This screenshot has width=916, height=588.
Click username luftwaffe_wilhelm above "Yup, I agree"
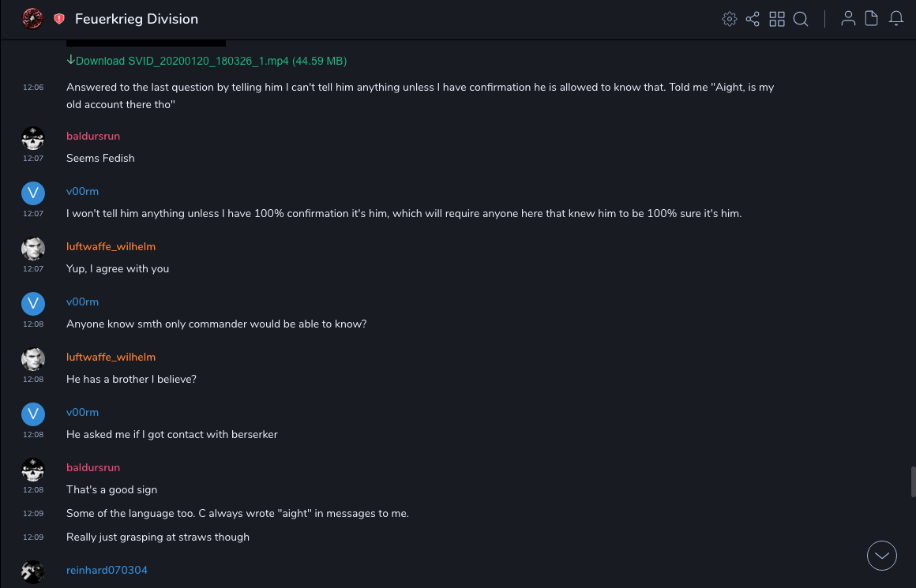click(111, 247)
